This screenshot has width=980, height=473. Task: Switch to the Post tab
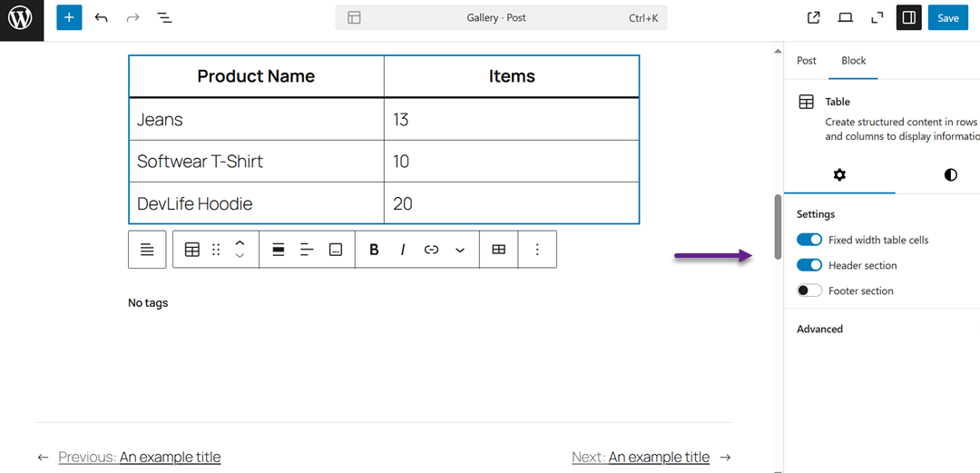(807, 61)
